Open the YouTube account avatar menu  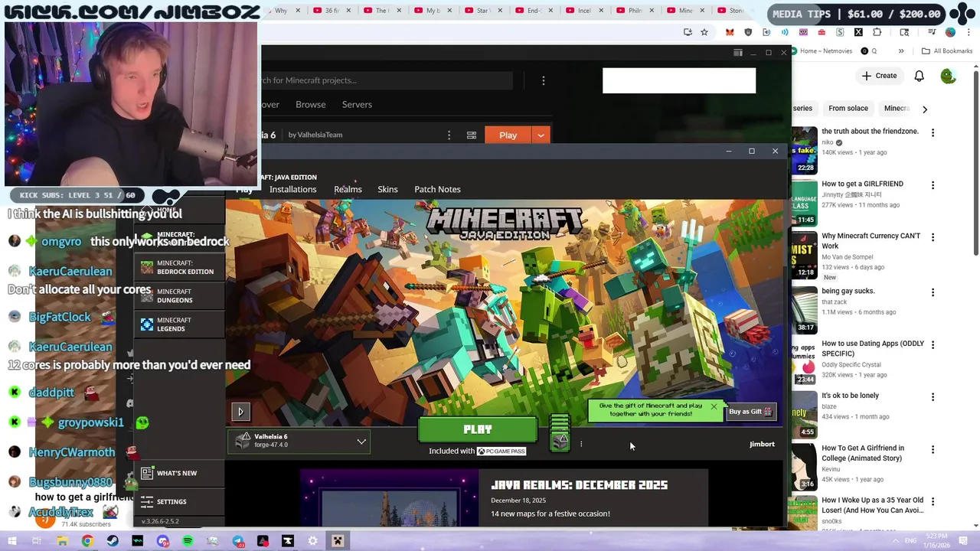click(x=948, y=76)
